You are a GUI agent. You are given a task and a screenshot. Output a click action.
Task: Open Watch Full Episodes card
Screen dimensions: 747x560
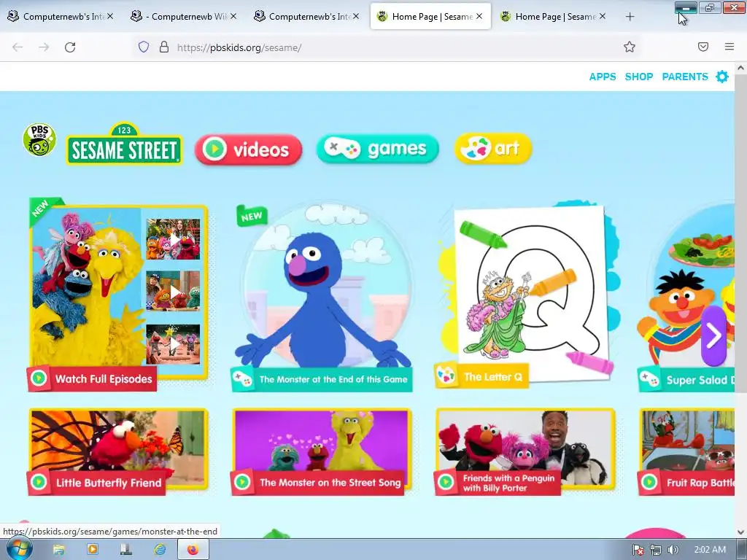[x=118, y=295]
